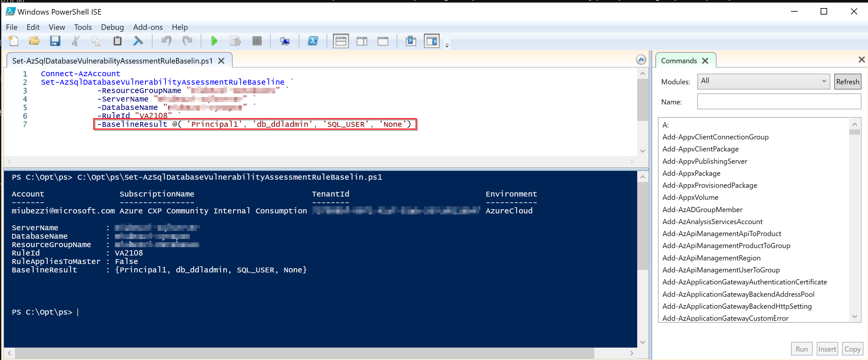Toggle Show Script Pane Top layout
Image resolution: width=868 pixels, height=360 pixels.
tap(341, 41)
